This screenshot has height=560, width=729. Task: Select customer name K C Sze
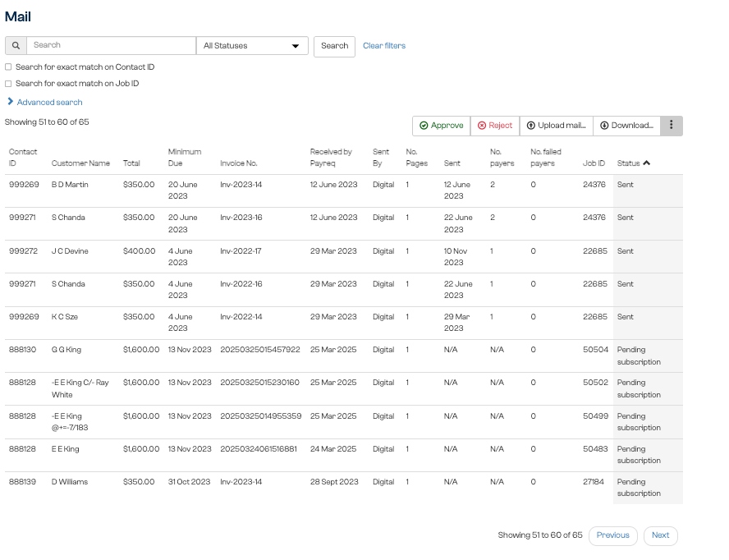[65, 317]
